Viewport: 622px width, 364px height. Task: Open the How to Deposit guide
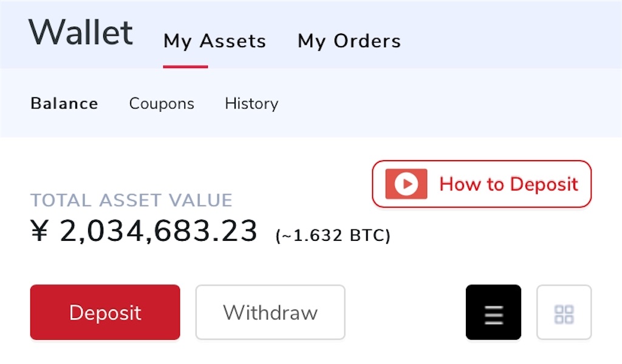pos(482,184)
